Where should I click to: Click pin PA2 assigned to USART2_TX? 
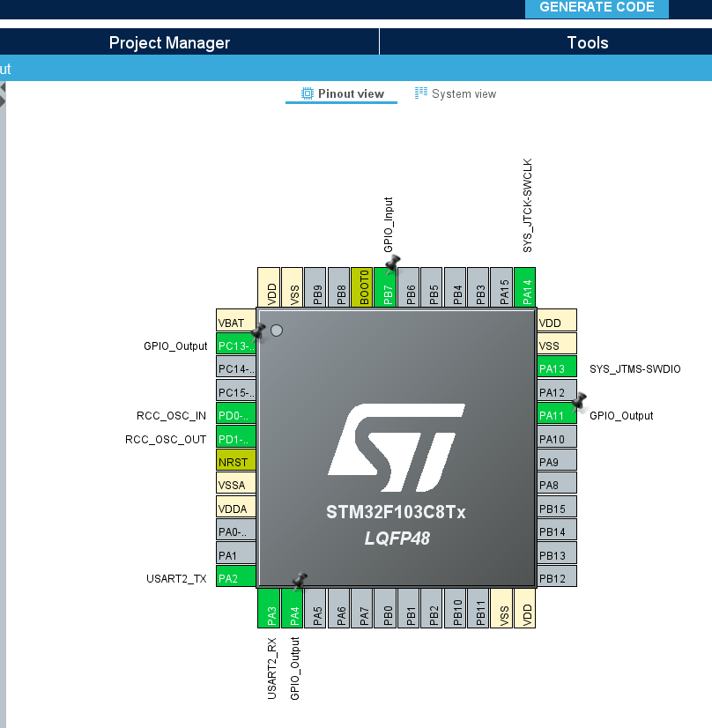pyautogui.click(x=236, y=578)
